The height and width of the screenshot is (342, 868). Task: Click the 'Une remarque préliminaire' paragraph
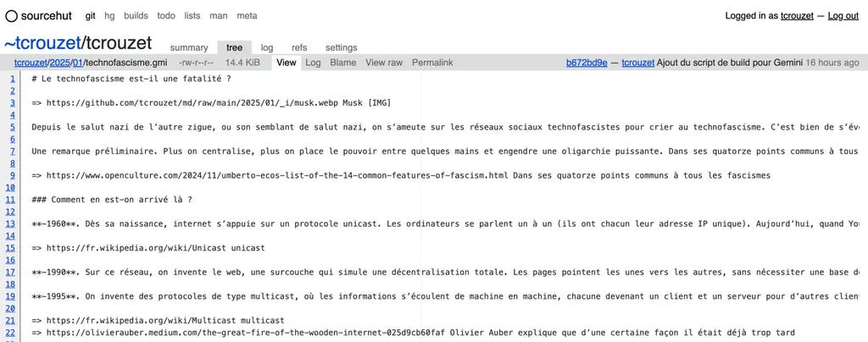pos(446,152)
